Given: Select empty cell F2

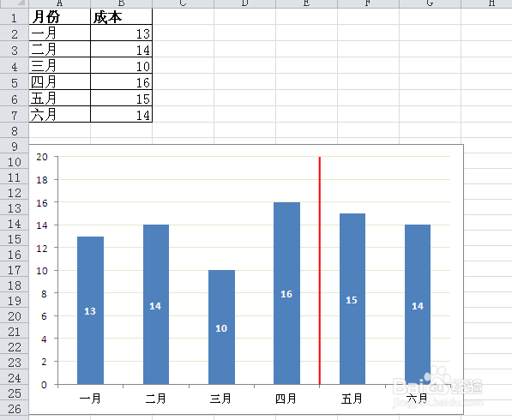Looking at the screenshot, I should pos(368,33).
